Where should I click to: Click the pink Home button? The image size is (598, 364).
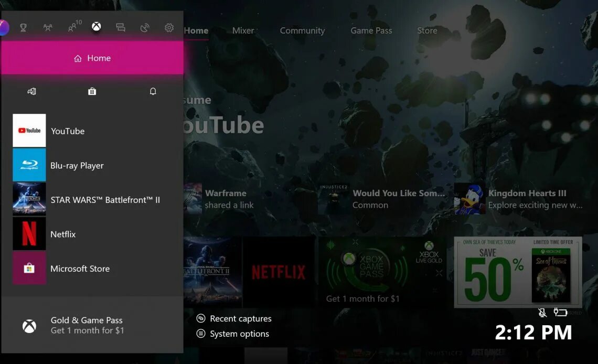(x=92, y=58)
